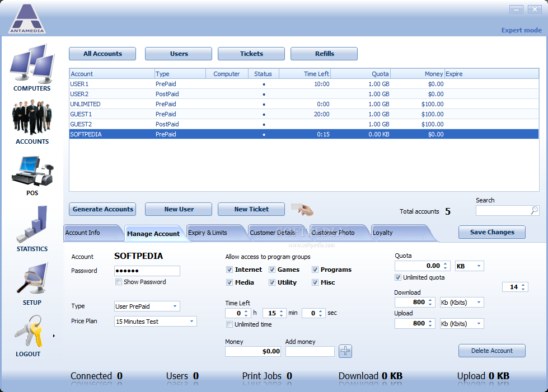This screenshot has width=548, height=392.
Task: Uncheck the Utility program group
Action: pos(272,282)
